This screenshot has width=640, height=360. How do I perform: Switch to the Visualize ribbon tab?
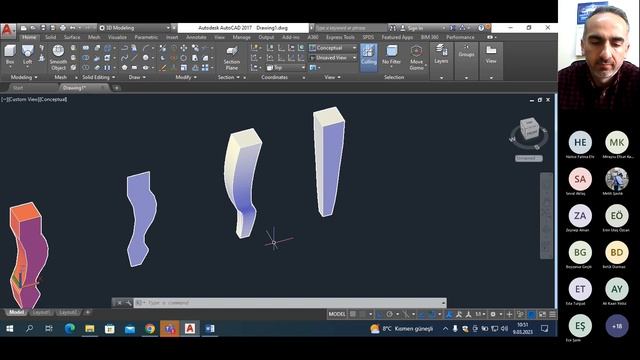(x=117, y=37)
